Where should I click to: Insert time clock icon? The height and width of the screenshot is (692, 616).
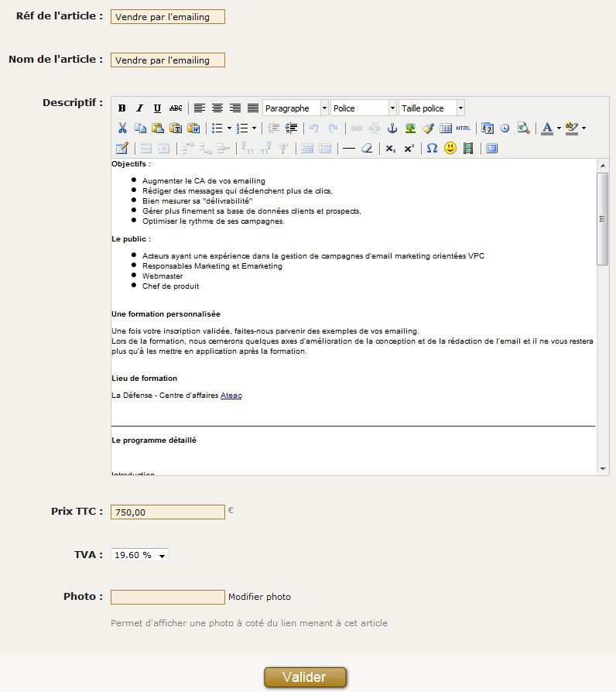[x=505, y=128]
